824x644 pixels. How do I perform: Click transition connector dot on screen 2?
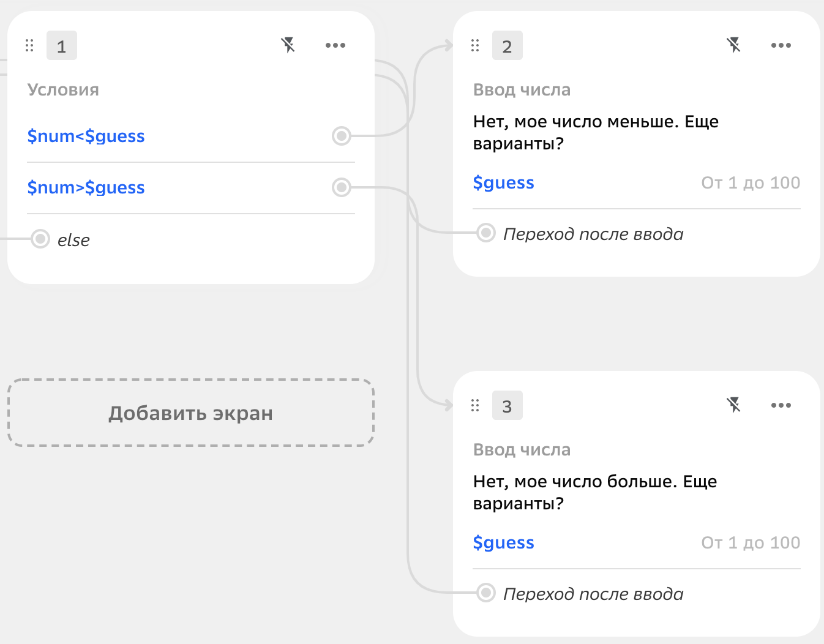point(486,233)
